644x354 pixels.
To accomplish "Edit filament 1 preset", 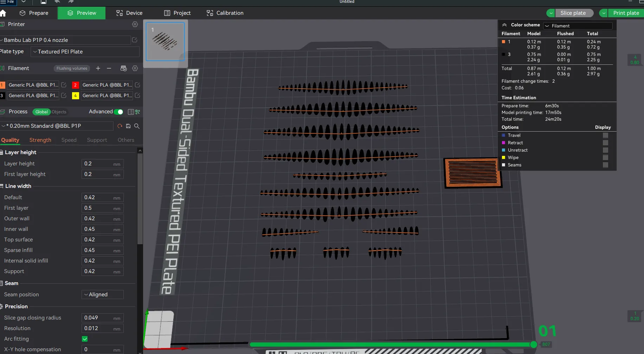I will (x=64, y=85).
